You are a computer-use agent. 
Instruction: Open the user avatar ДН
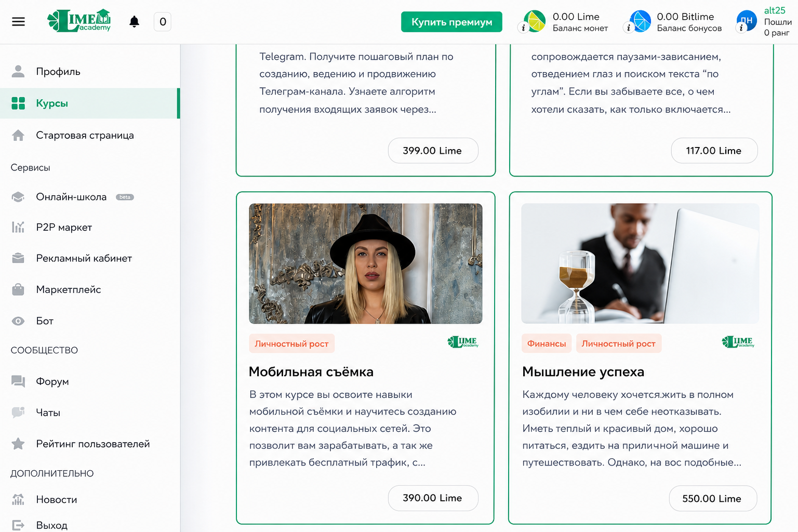(747, 21)
